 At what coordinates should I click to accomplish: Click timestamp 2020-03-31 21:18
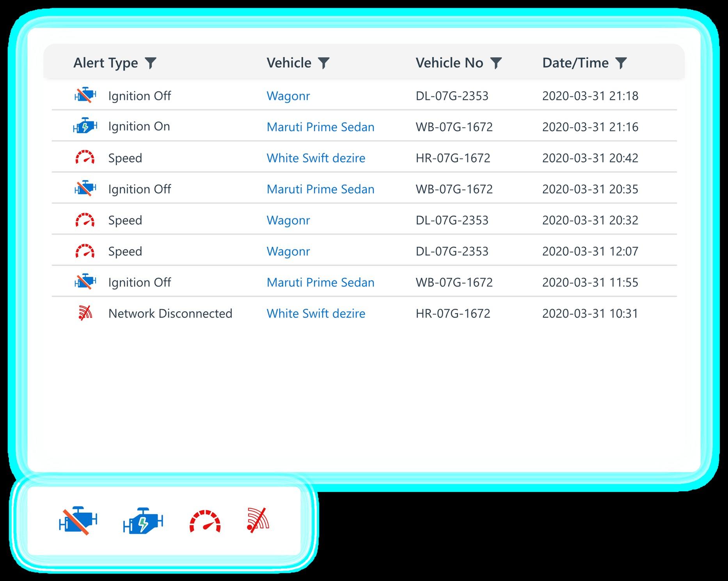[x=590, y=96]
